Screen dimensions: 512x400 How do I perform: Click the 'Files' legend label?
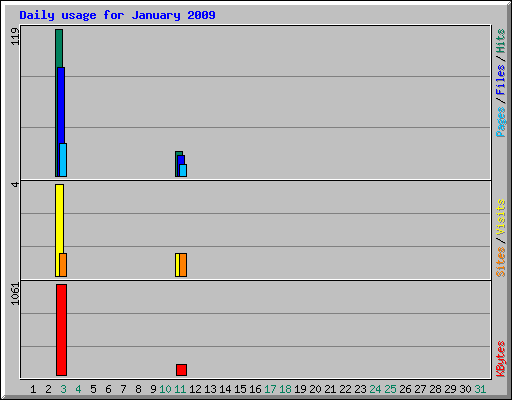coord(500,80)
